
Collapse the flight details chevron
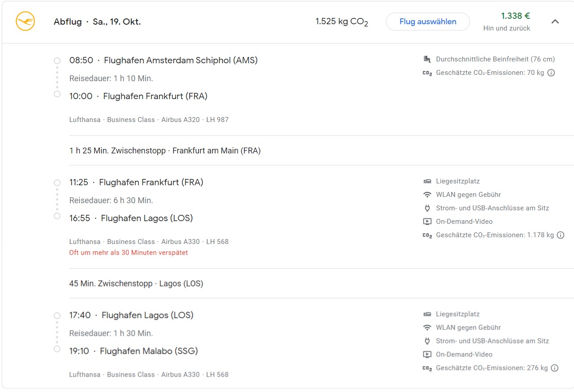[555, 22]
